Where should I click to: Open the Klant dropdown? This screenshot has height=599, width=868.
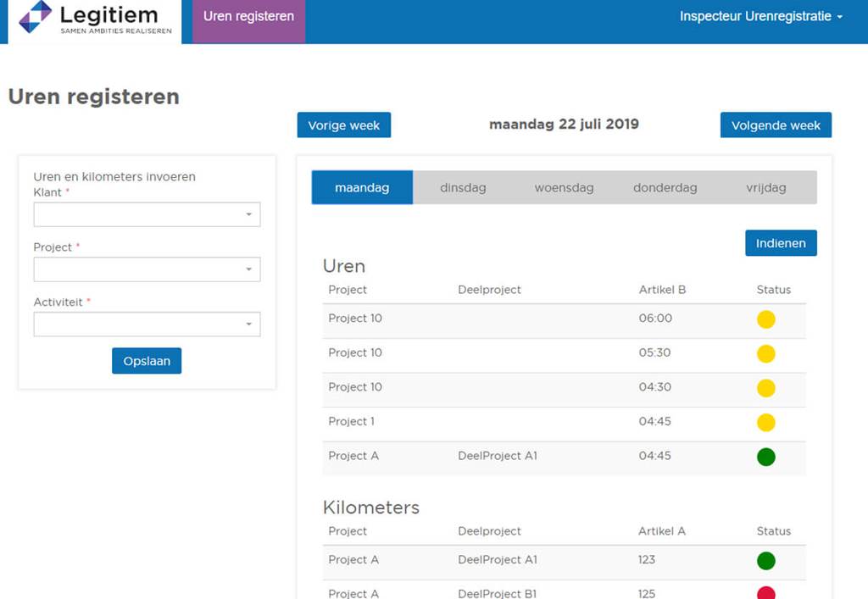(x=147, y=215)
